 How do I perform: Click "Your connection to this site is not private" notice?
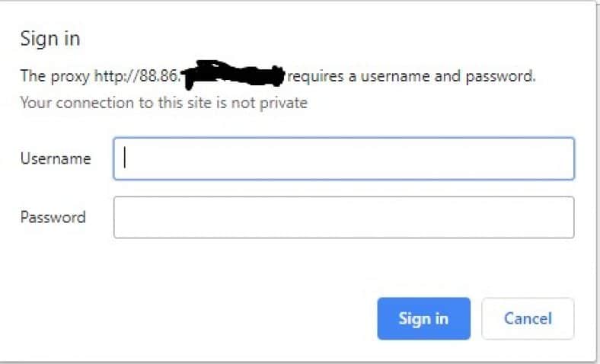point(164,103)
